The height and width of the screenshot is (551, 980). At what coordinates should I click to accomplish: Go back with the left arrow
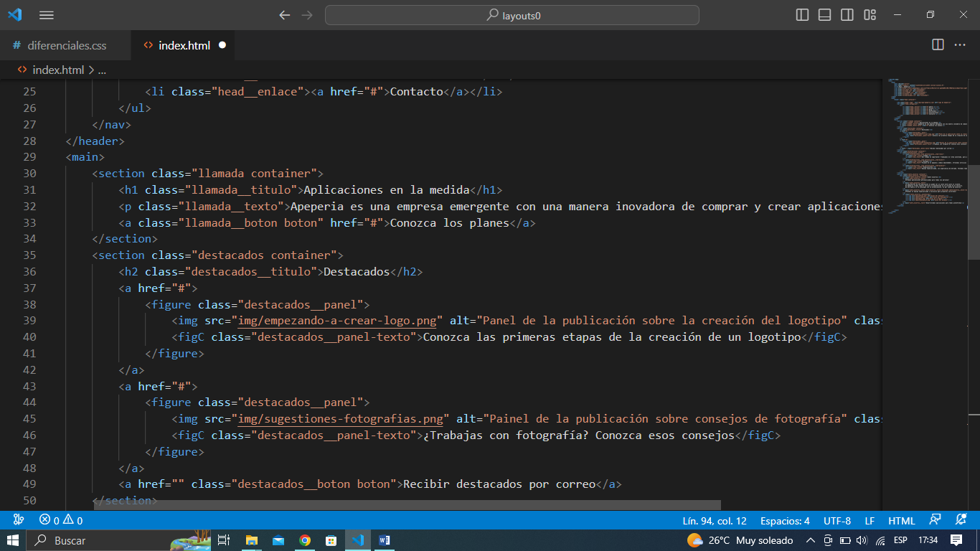285,15
